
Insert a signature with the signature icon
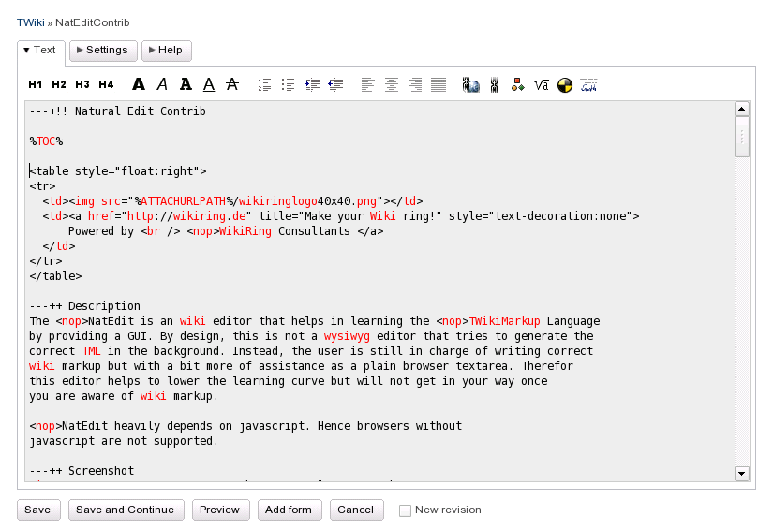[588, 84]
